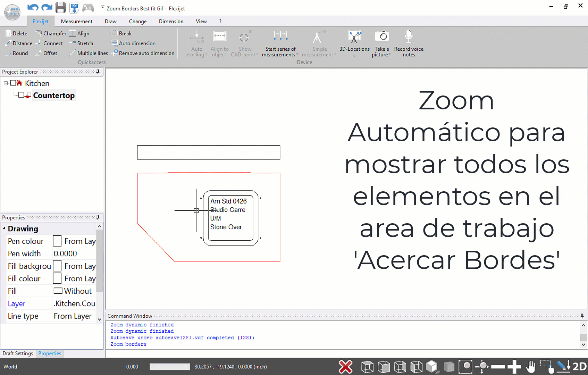This screenshot has height=375, width=588.
Task: Click the pencil with down-arrow icon
Action: (563, 366)
